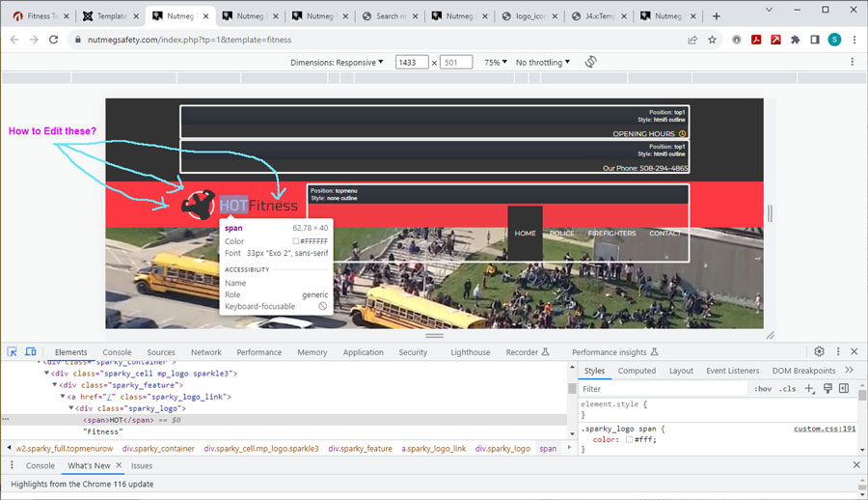
Task: Click the #fff color swatch
Action: pos(630,439)
